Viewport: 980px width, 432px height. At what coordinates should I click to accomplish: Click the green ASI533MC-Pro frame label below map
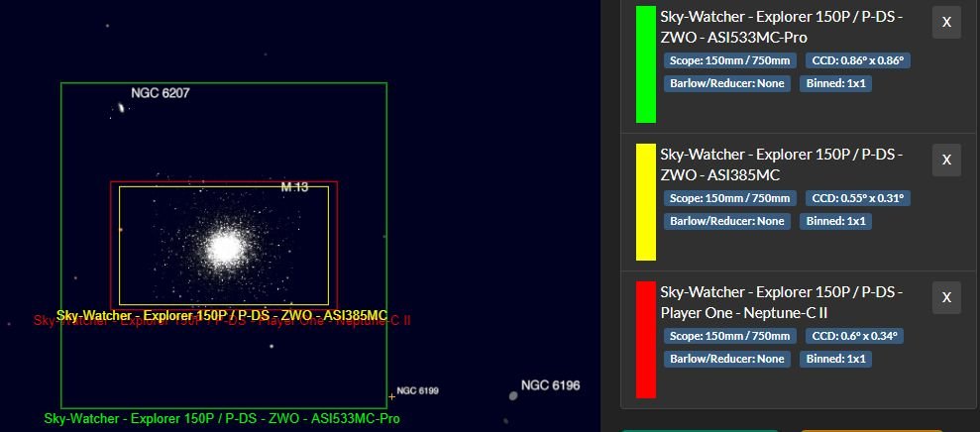point(222,419)
